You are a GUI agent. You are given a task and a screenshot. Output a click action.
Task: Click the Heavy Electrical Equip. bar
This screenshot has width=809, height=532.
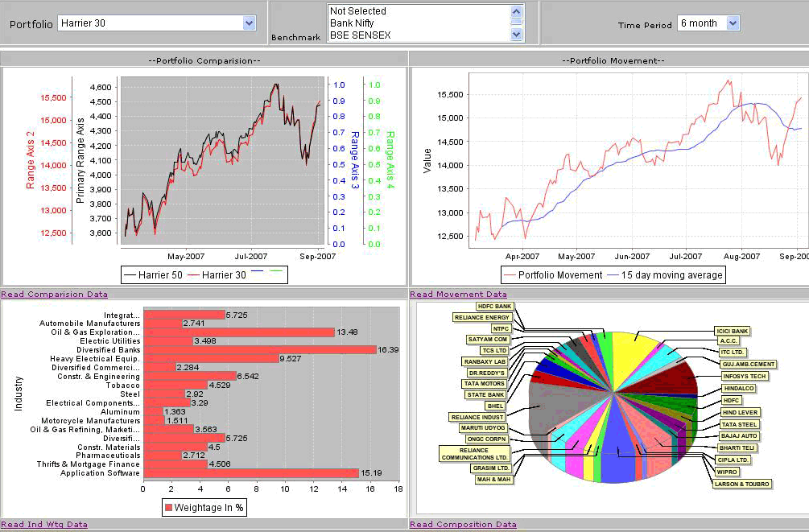coord(212,359)
